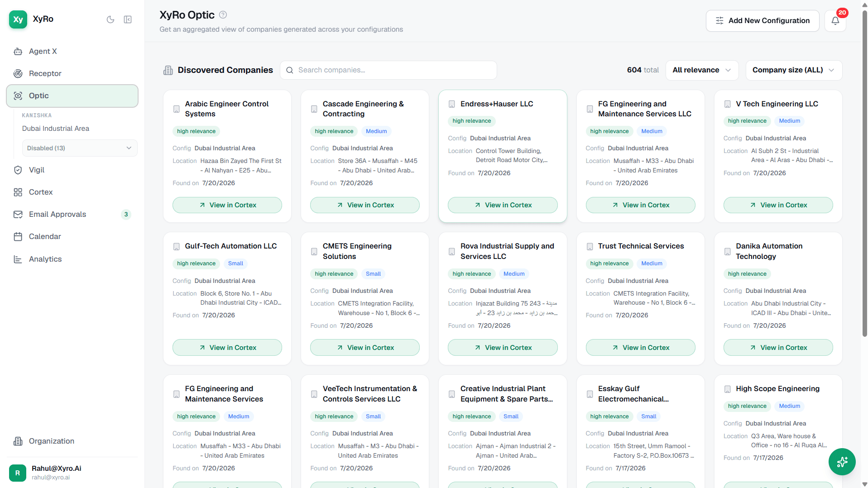Open the All relevance filter dropdown
The image size is (868, 488).
tap(702, 70)
